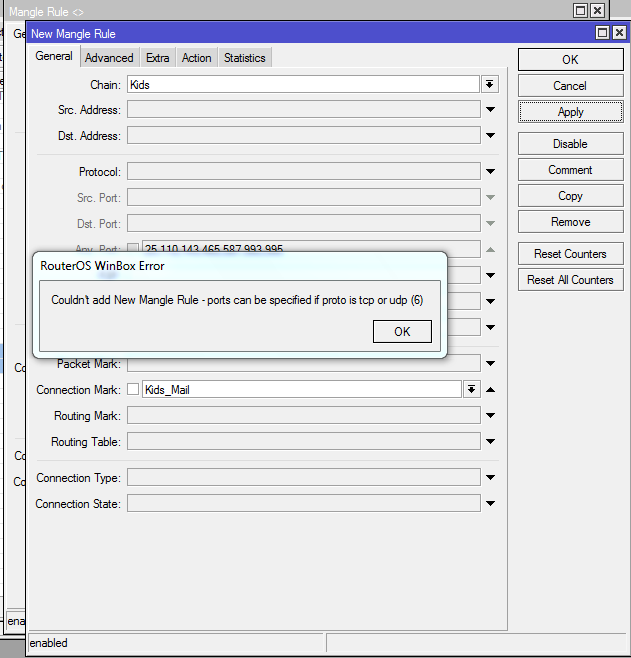
Task: Disable the mangle rule
Action: 570,144
